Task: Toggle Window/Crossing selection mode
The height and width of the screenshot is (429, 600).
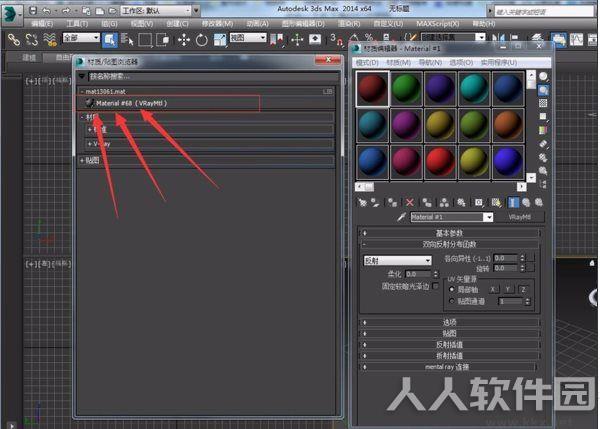Action: (163, 39)
